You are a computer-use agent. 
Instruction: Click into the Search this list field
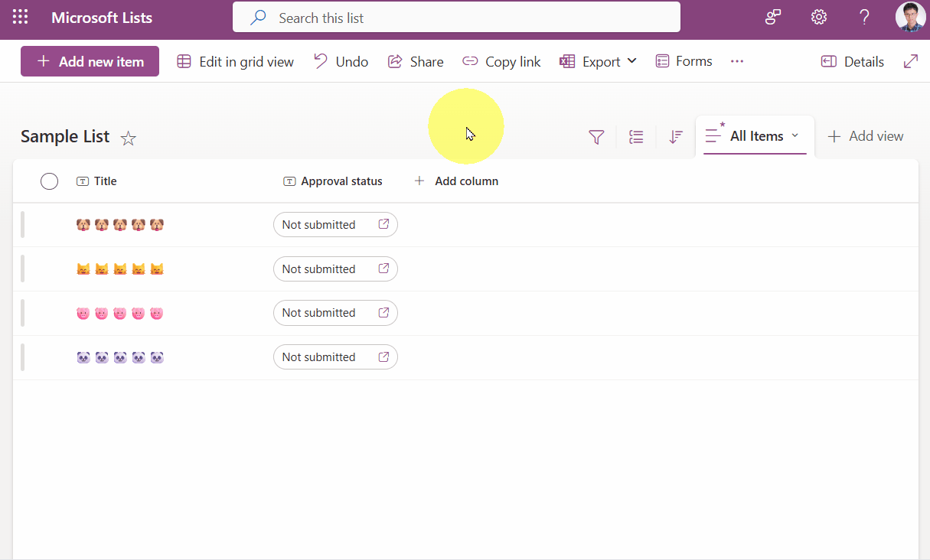click(x=456, y=18)
